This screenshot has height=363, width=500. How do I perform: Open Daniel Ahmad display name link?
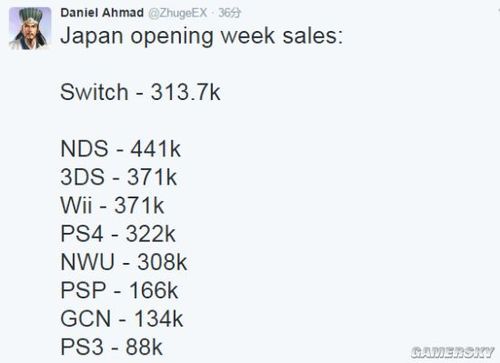[102, 13]
